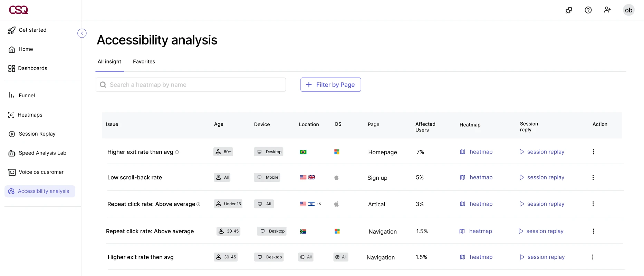Viewport: 644px width, 276px height.
Task: Open heatmap for Sign up row
Action: (476, 177)
